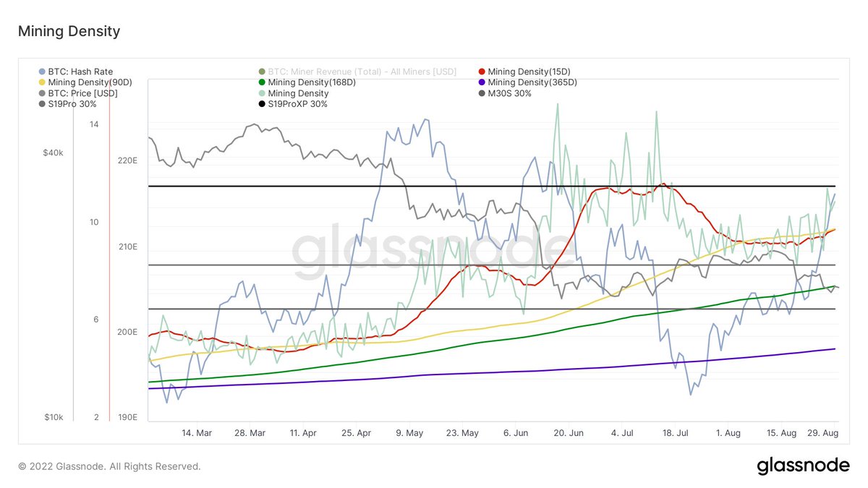
Task: Click the 6. Jun date axis label
Action: point(516,433)
